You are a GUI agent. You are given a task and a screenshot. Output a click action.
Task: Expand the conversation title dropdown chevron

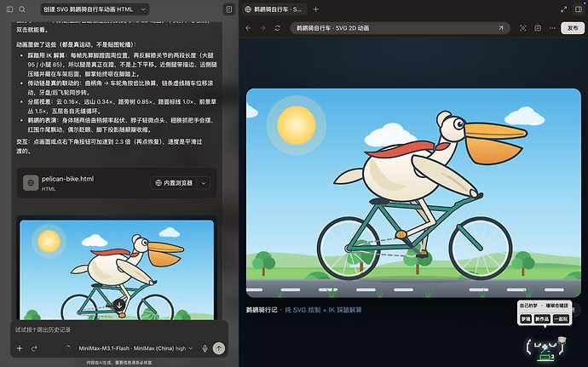tap(143, 9)
